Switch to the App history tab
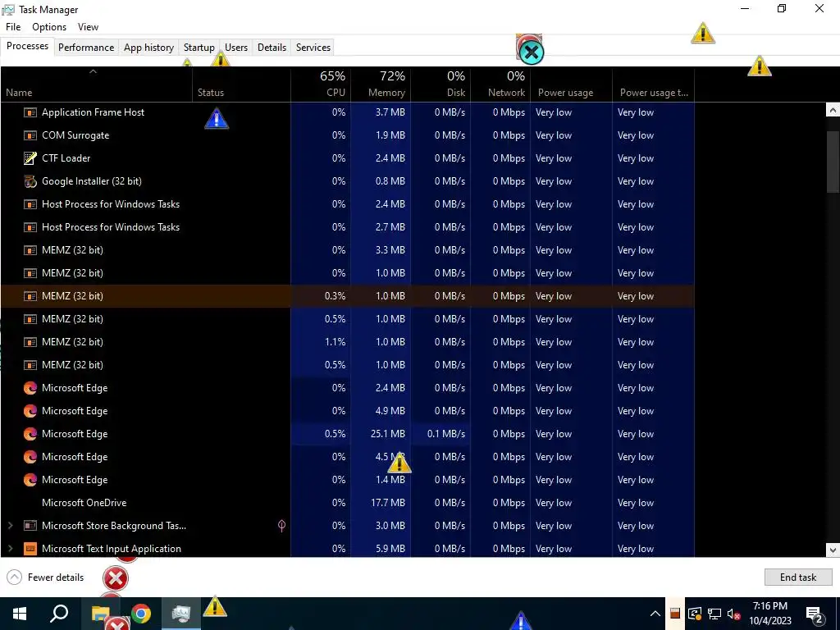Screen dimensions: 840x630 coord(149,47)
